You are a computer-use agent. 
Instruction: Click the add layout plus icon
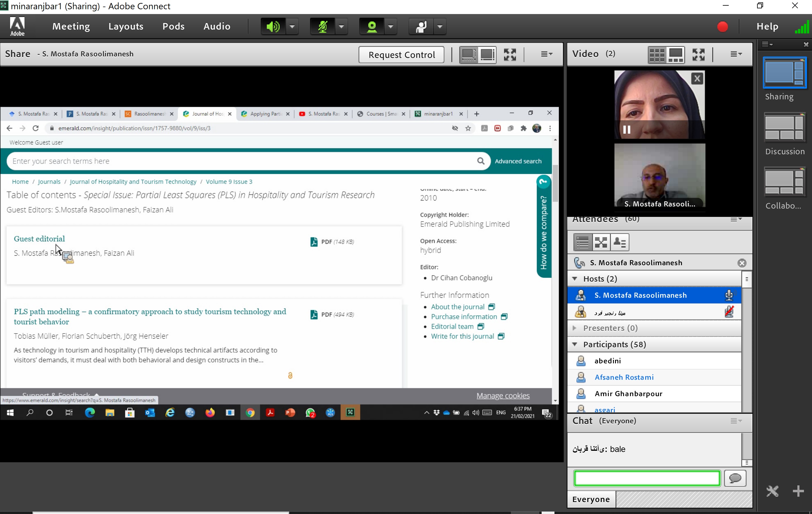click(x=798, y=491)
